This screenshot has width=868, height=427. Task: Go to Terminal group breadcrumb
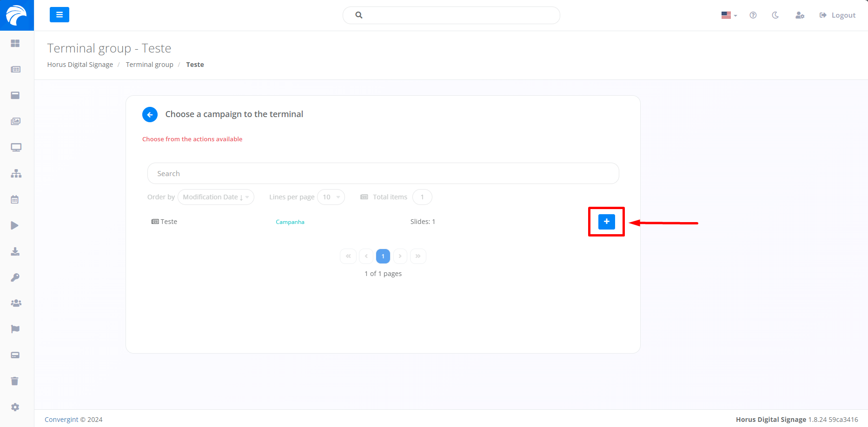(149, 65)
